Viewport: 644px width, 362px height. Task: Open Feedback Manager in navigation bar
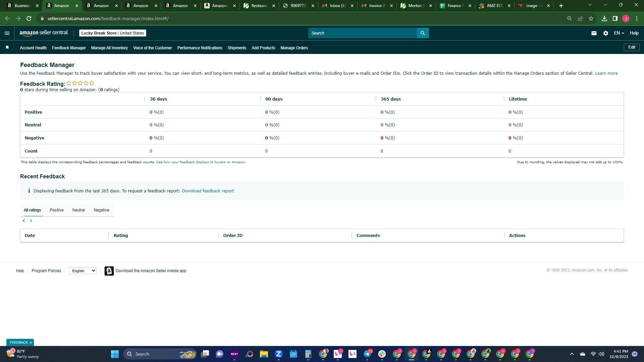point(69,48)
